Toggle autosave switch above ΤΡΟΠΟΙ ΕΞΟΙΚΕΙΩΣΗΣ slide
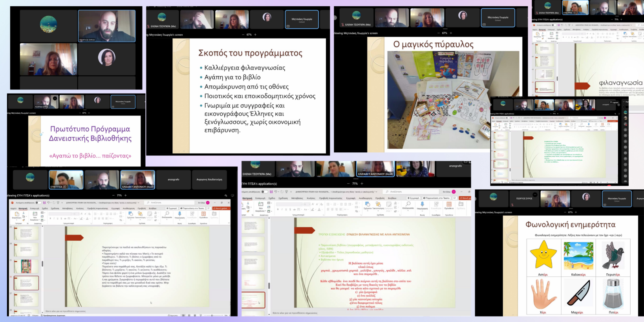644x322 pixels. [264, 192]
